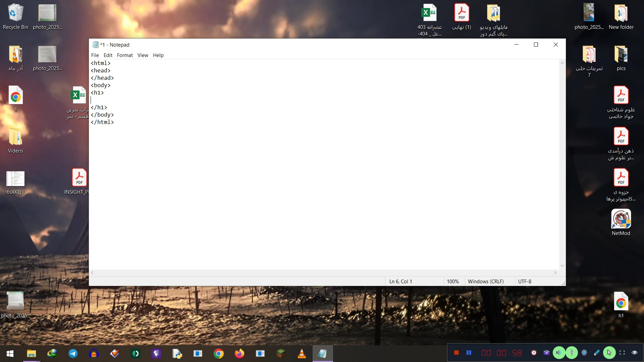This screenshot has height=362, width=644.
Task: Select the تمرینات حلی 7 folder on desktop
Action: point(589,62)
